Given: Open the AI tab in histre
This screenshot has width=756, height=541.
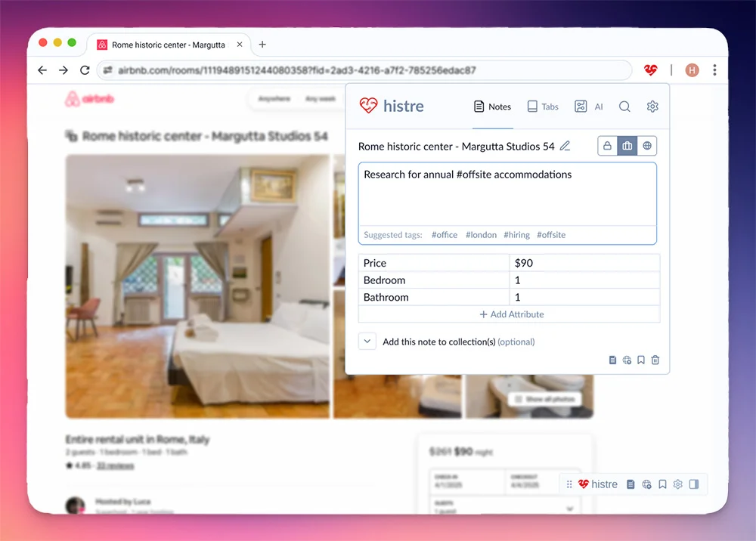Looking at the screenshot, I should [x=589, y=107].
